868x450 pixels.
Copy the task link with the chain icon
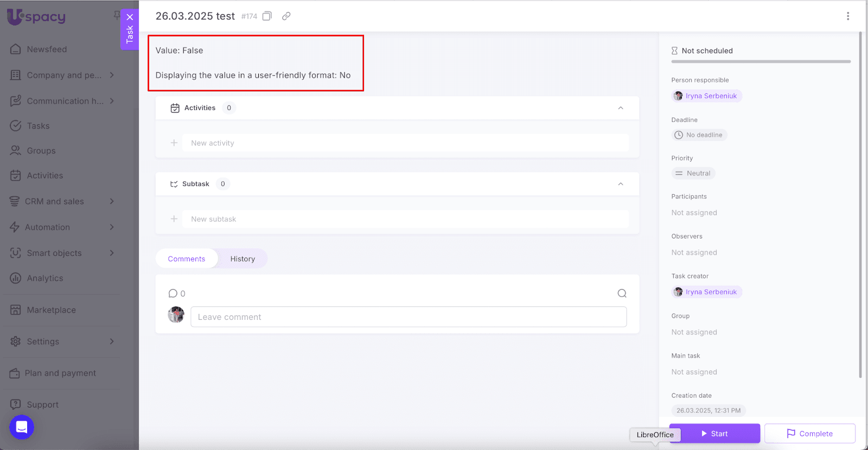coord(286,16)
